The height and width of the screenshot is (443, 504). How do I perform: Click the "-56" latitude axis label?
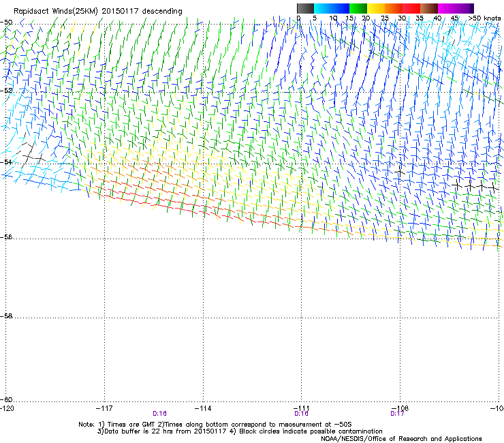click(x=6, y=237)
